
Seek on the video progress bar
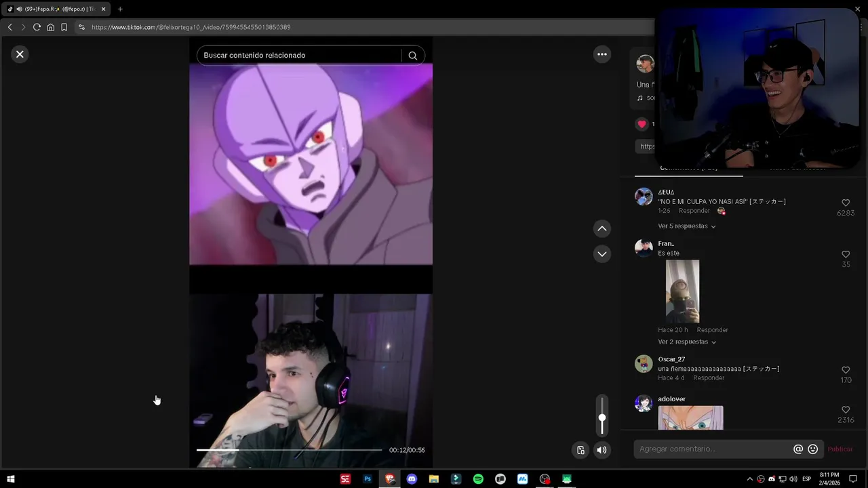click(289, 450)
